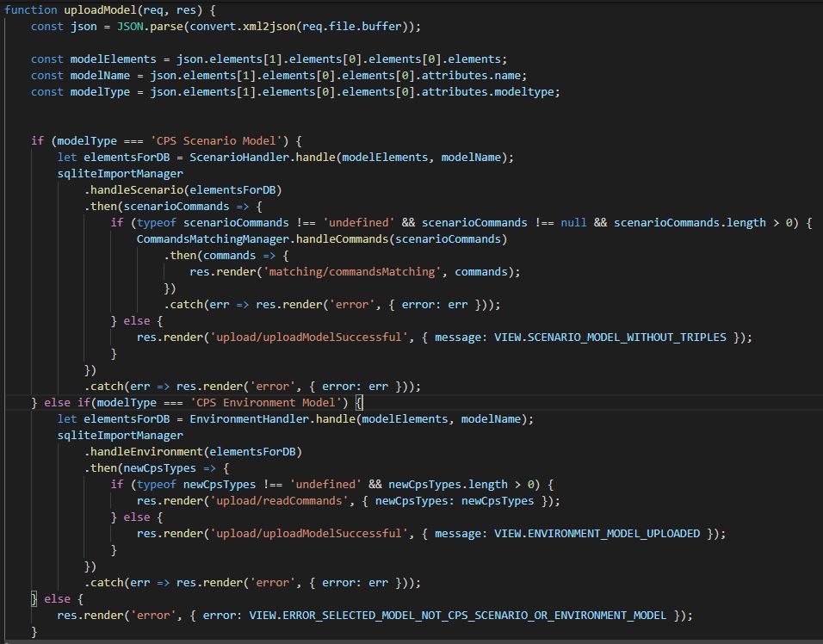Click the convert.xml2json call

pyautogui.click(x=243, y=26)
